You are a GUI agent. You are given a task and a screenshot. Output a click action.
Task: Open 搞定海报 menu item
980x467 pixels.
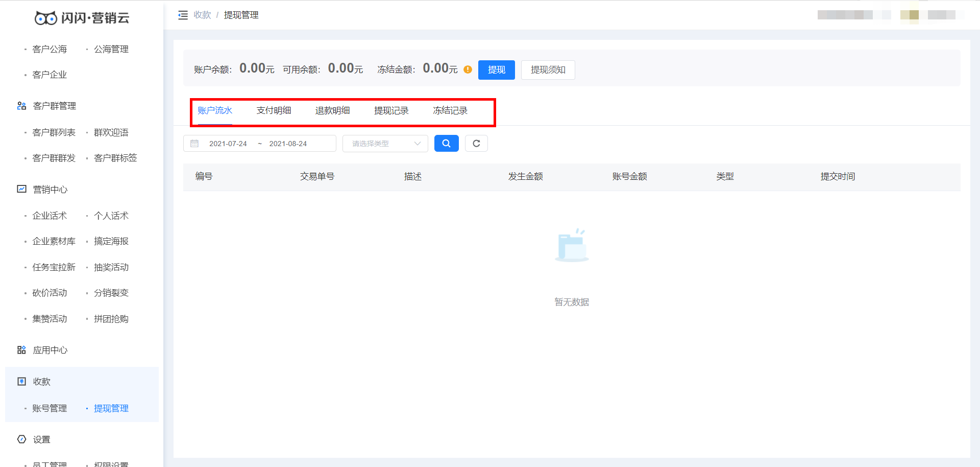[111, 241]
